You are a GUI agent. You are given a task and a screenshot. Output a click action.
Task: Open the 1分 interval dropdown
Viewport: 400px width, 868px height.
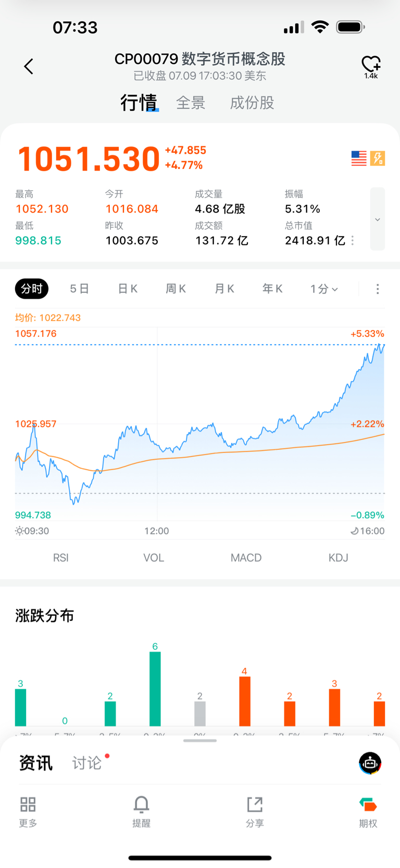pyautogui.click(x=324, y=289)
